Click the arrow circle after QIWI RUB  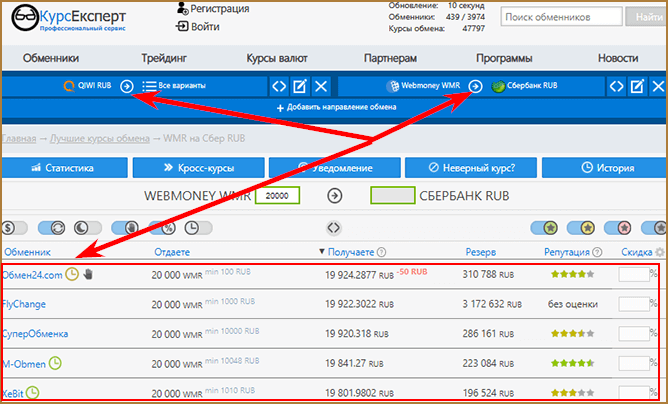click(x=127, y=86)
